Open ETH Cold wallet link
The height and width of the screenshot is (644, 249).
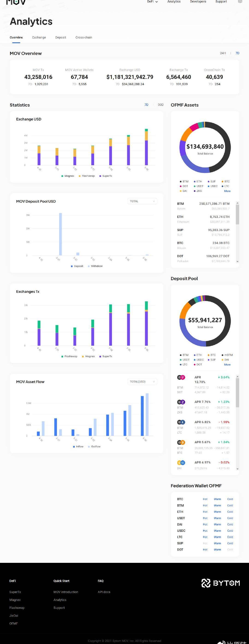230,512
